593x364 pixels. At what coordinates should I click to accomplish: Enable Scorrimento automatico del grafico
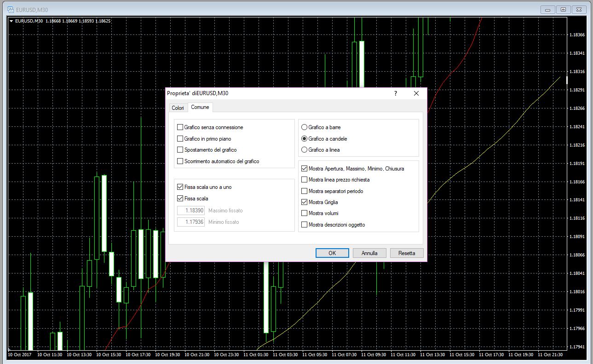[180, 161]
